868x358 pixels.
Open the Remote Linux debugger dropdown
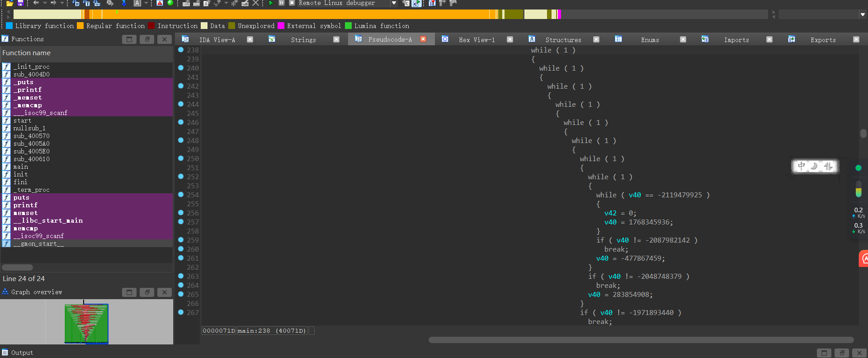pyautogui.click(x=394, y=3)
